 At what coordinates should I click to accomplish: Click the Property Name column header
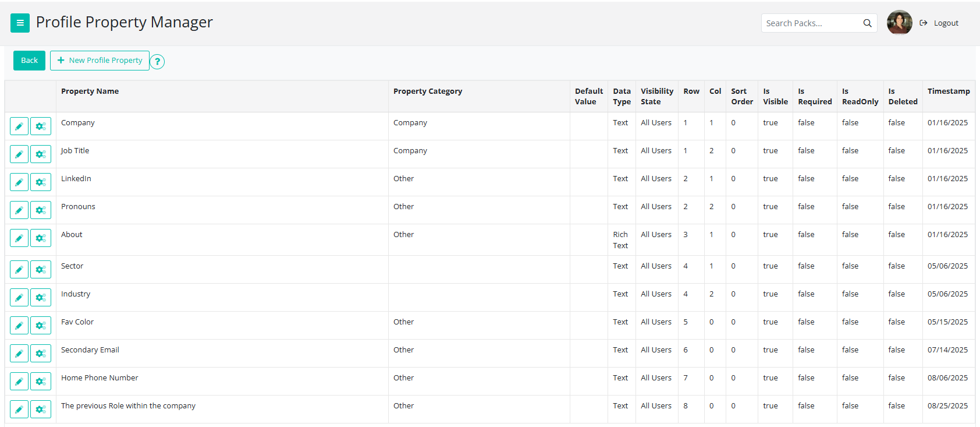(x=90, y=91)
